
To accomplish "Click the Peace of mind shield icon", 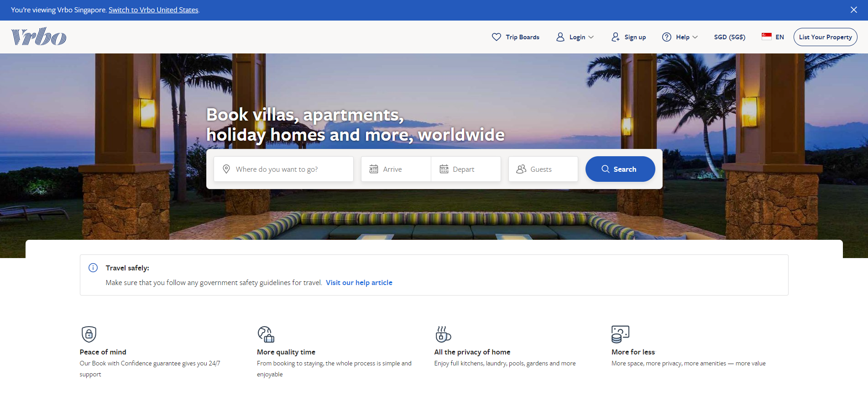I will pyautogui.click(x=89, y=334).
